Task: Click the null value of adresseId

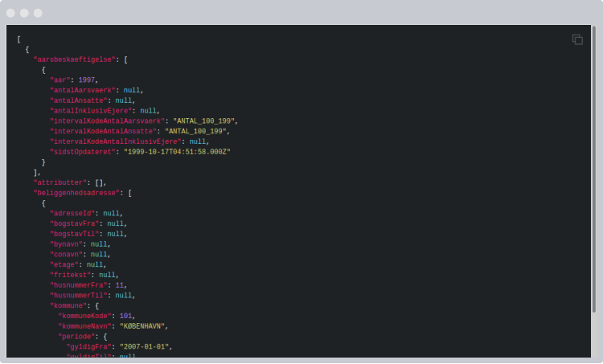Action: click(x=112, y=213)
